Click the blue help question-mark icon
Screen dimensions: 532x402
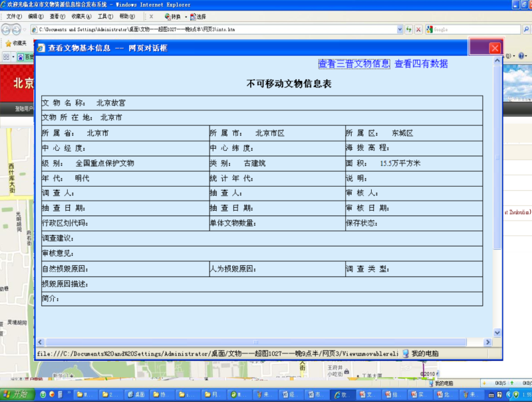point(521,56)
